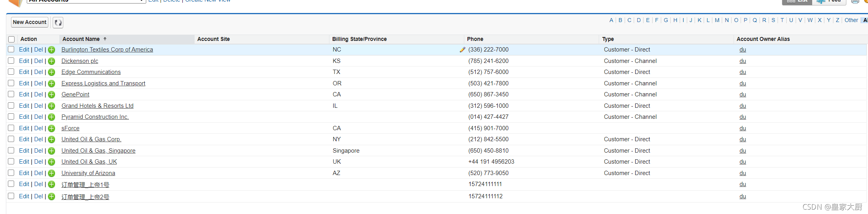Check the sForce row checkbox
The width and height of the screenshot is (868, 214).
pyautogui.click(x=11, y=128)
